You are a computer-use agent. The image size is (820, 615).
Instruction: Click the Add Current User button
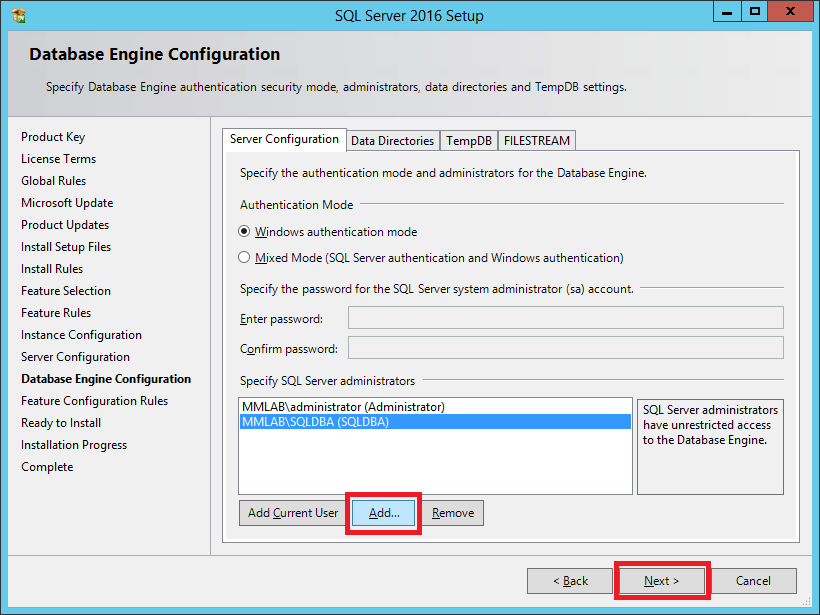coord(293,513)
